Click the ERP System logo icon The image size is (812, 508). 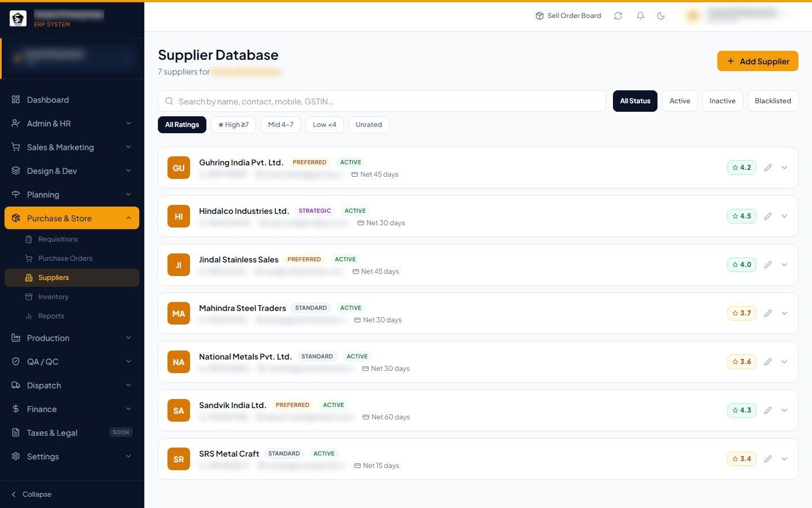[x=18, y=19]
